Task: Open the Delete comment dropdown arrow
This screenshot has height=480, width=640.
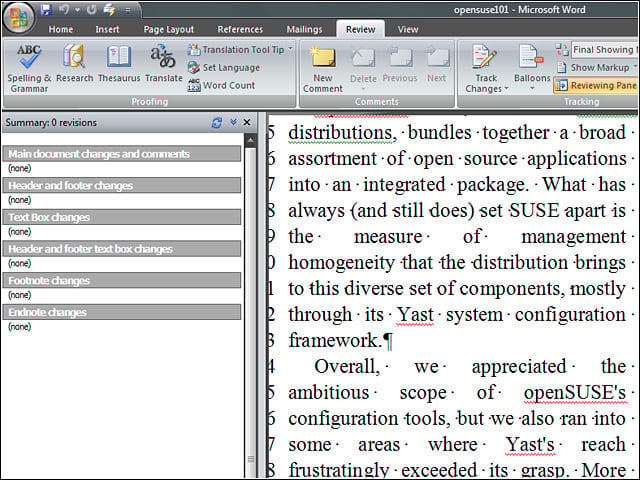Action: pyautogui.click(x=363, y=88)
